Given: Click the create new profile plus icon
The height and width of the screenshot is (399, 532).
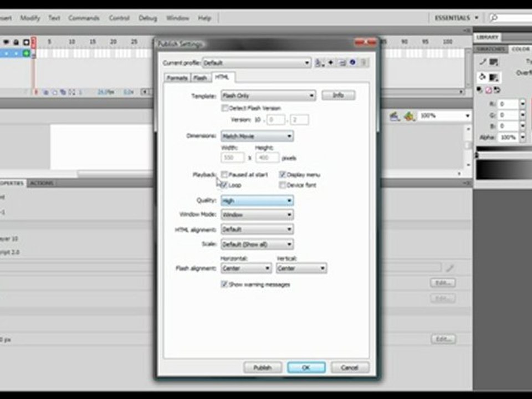Looking at the screenshot, I should click(x=331, y=63).
